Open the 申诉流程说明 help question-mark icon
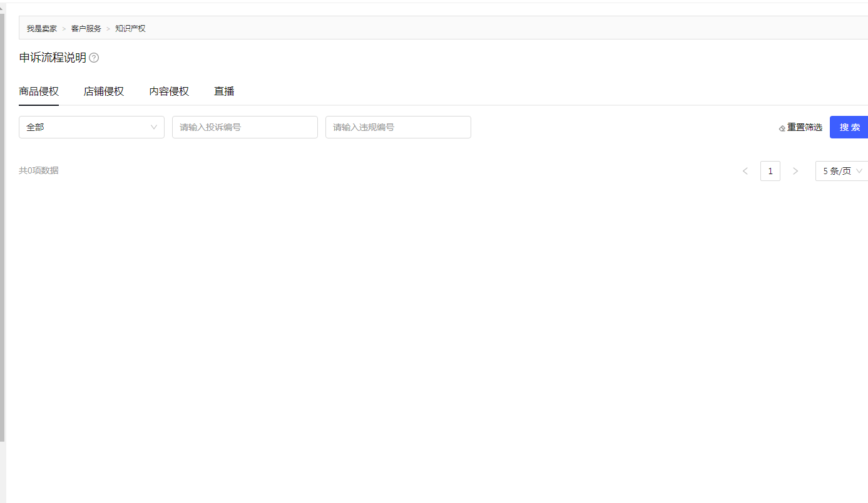The width and height of the screenshot is (868, 503). [94, 58]
